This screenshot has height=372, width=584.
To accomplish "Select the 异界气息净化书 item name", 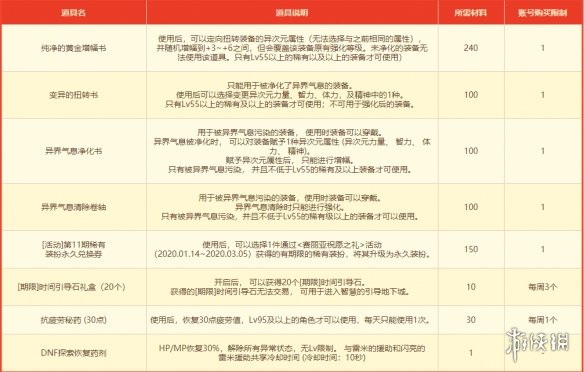I will point(73,151).
